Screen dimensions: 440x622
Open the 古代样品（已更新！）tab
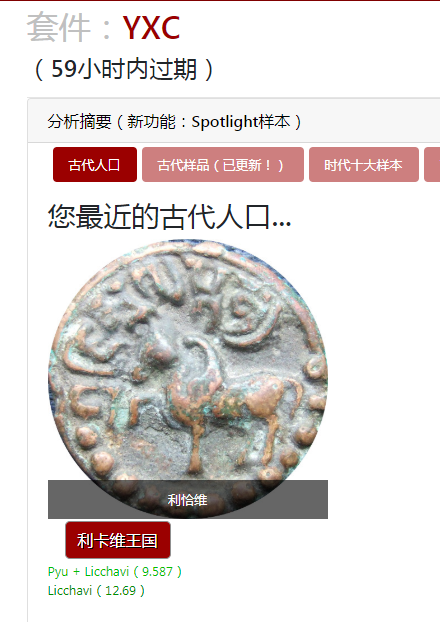(x=223, y=165)
